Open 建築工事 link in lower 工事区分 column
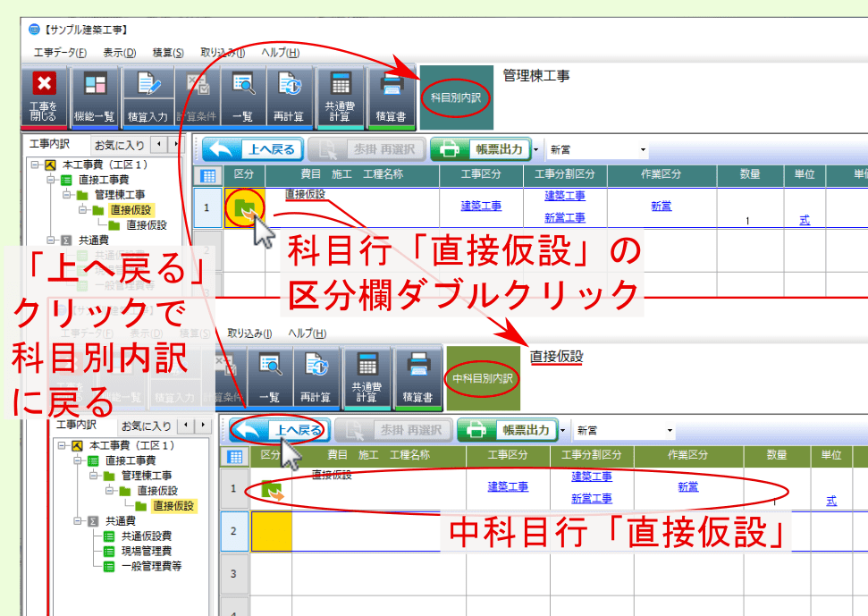The height and width of the screenshot is (616, 868). tap(508, 486)
